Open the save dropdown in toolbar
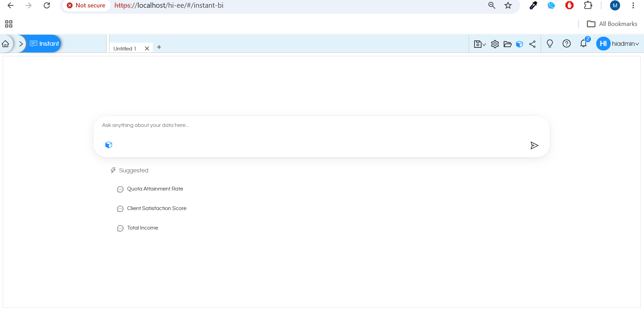 coord(480,44)
